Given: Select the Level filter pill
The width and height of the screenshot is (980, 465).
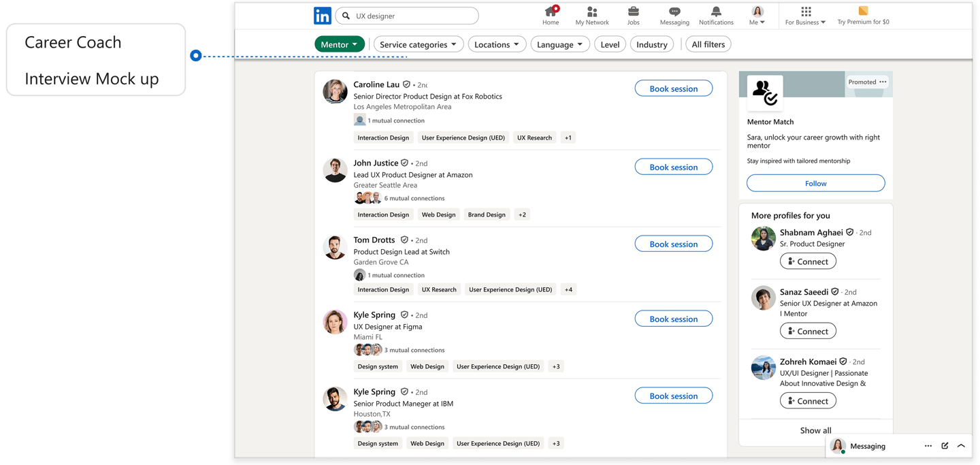Looking at the screenshot, I should (x=610, y=44).
